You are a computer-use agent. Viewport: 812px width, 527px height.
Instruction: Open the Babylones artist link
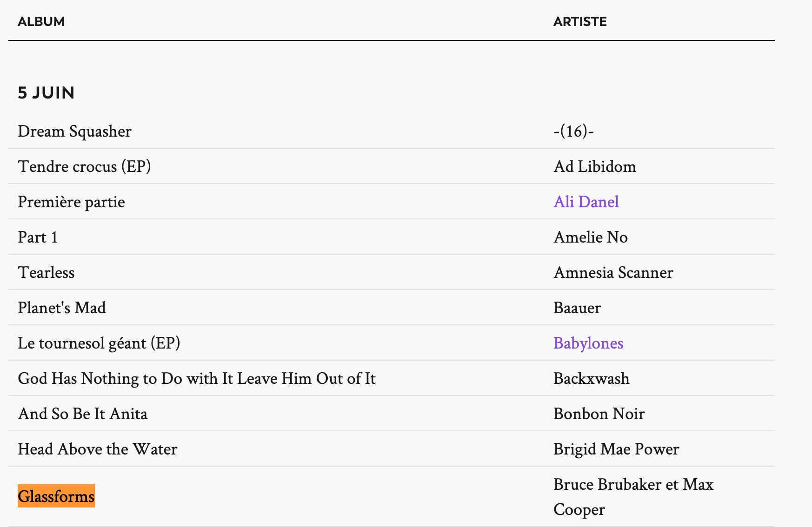588,343
